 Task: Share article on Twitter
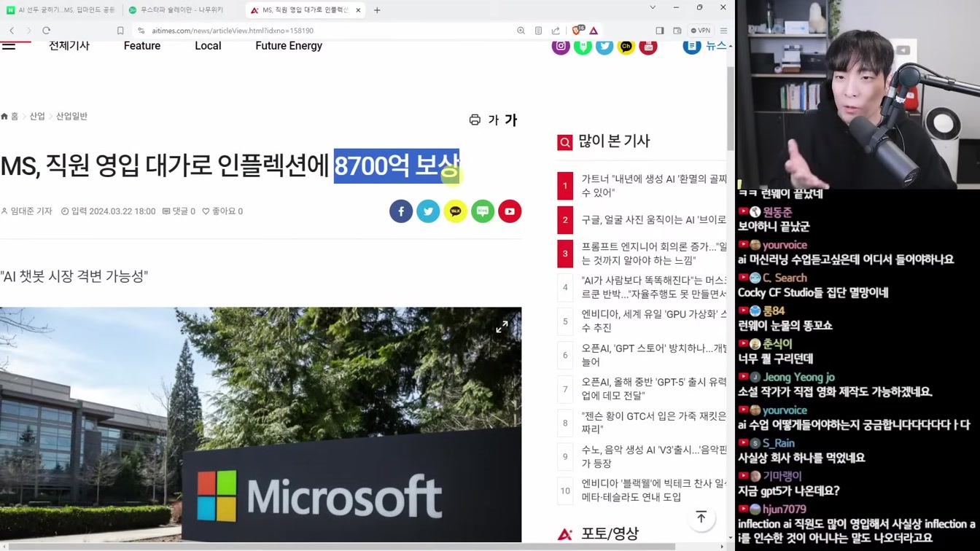point(428,211)
